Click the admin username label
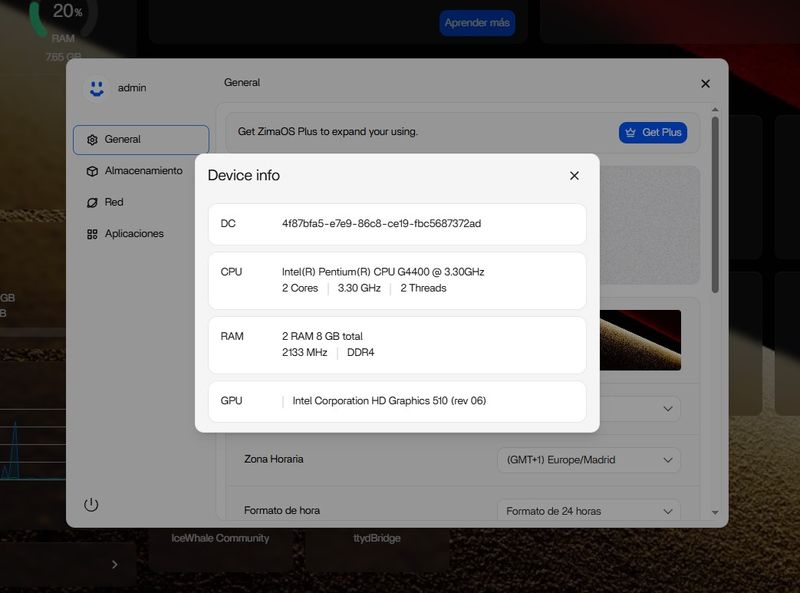The image size is (800, 593). click(132, 88)
